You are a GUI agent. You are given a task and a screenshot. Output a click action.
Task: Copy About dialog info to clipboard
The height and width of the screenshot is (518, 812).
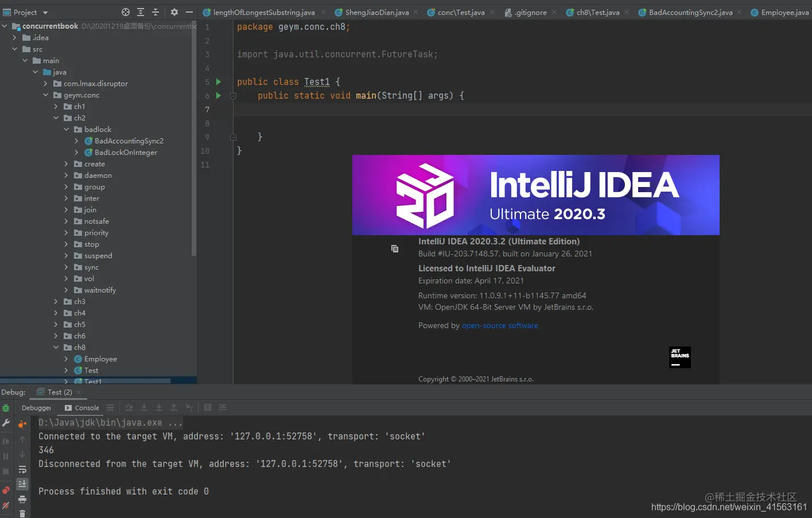[395, 248]
